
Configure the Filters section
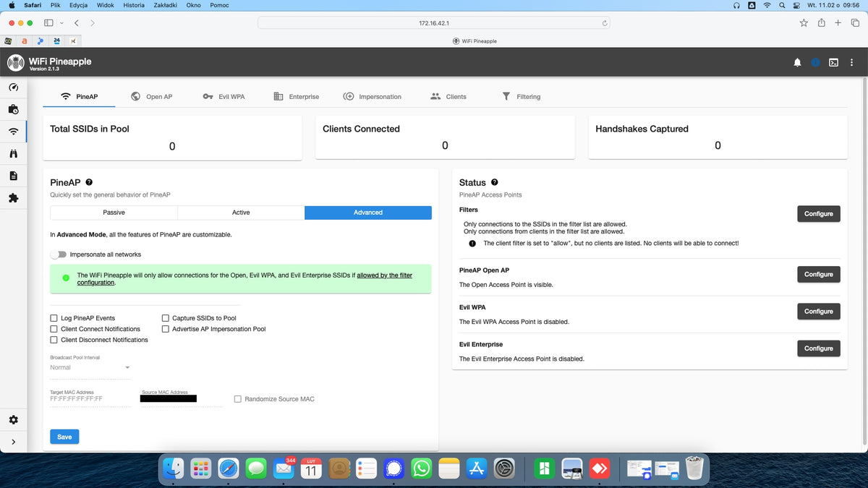pyautogui.click(x=819, y=214)
